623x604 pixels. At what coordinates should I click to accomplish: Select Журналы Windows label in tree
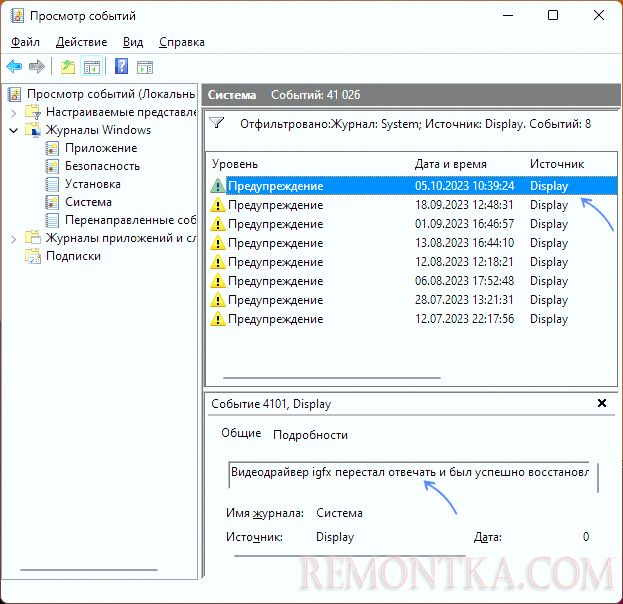pyautogui.click(x=98, y=130)
